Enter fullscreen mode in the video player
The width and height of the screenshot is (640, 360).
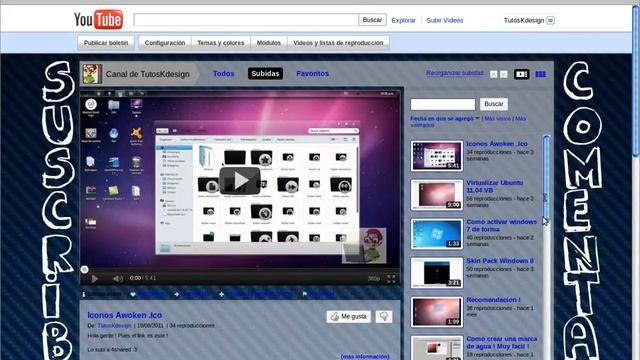click(x=391, y=279)
